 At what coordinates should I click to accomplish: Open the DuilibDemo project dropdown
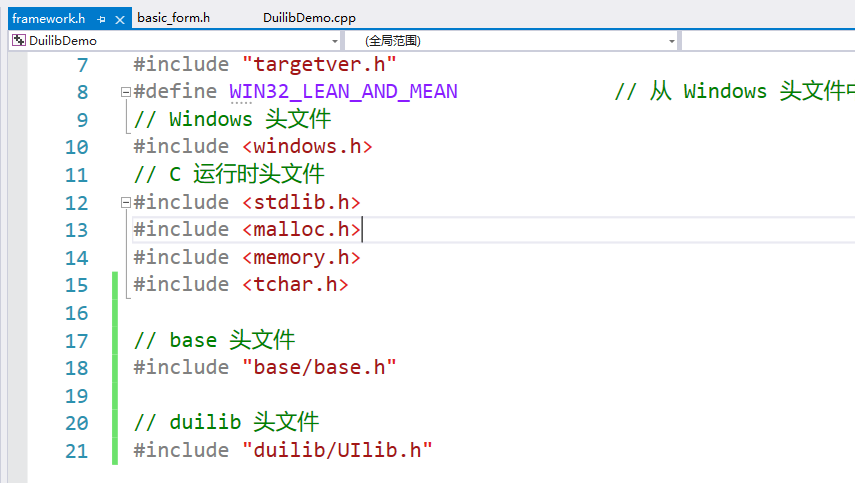click(x=333, y=41)
